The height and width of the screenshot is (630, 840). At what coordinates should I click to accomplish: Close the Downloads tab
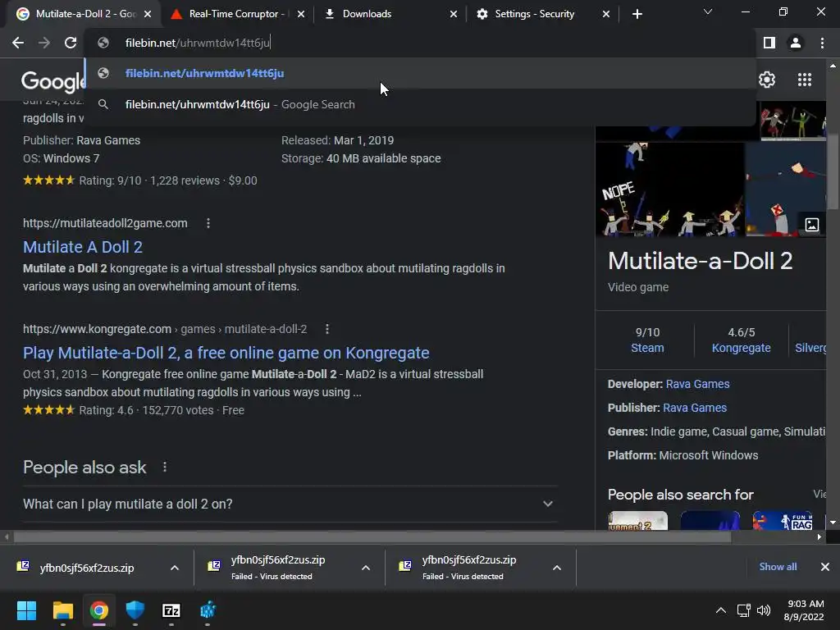pyautogui.click(x=453, y=14)
